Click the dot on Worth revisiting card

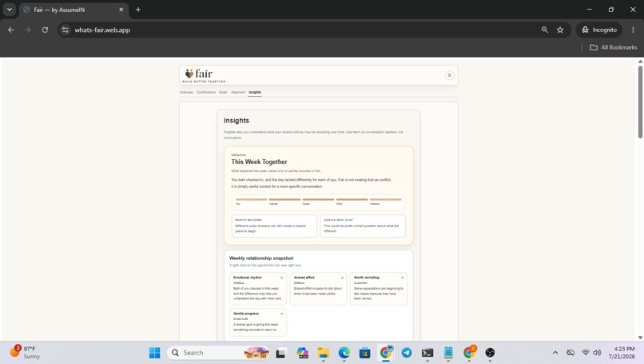(403, 278)
